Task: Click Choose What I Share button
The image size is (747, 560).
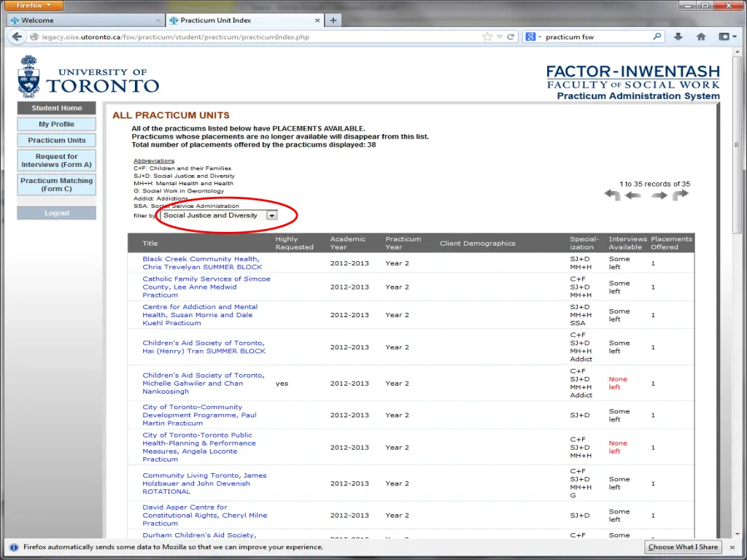Action: [683, 547]
